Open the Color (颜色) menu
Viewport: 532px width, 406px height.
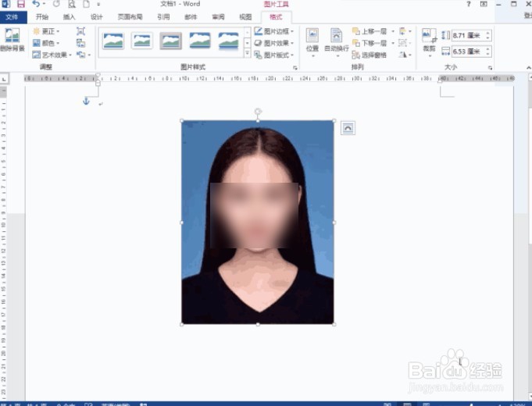(46, 43)
